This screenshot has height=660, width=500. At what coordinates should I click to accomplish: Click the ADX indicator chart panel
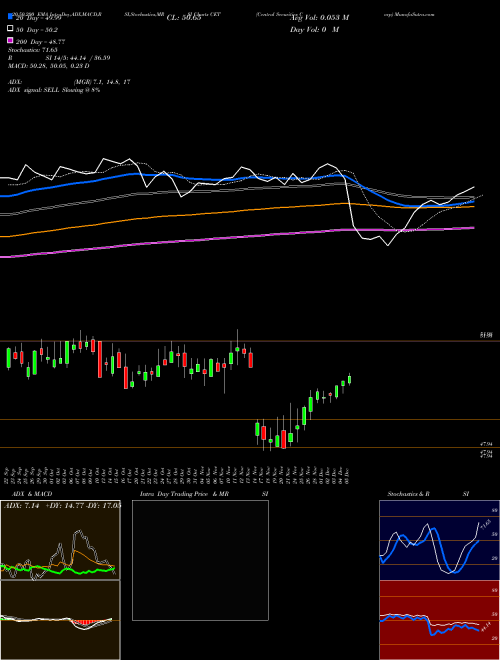click(x=60, y=540)
